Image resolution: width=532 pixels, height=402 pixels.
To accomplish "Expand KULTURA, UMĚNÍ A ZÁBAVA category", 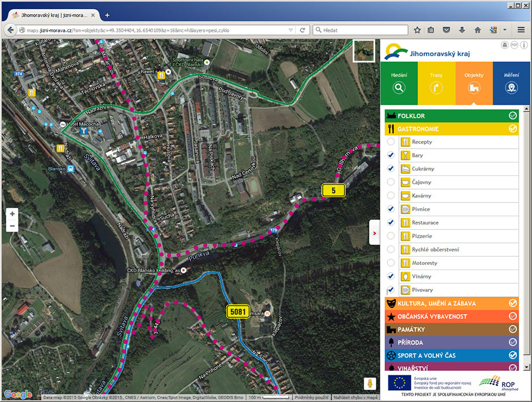I will (452, 303).
